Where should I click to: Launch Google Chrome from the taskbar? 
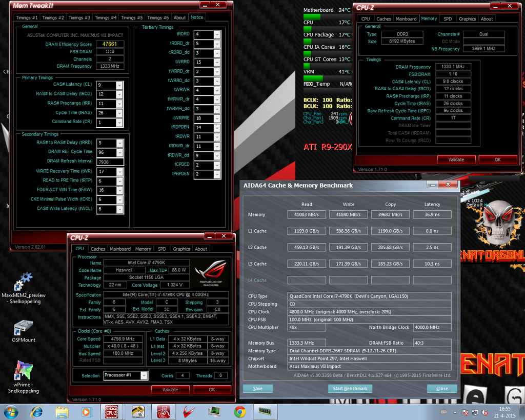click(240, 412)
